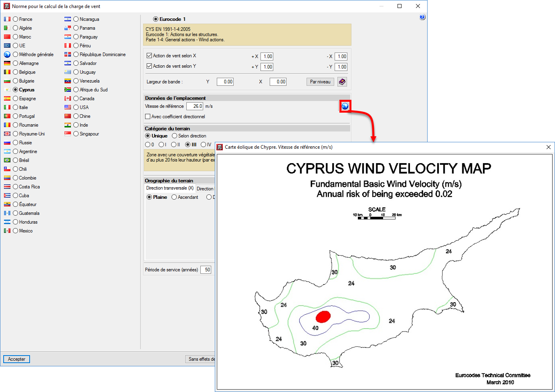This screenshot has width=555, height=392.
Task: Click the Maroc flag icon
Action: (7, 37)
